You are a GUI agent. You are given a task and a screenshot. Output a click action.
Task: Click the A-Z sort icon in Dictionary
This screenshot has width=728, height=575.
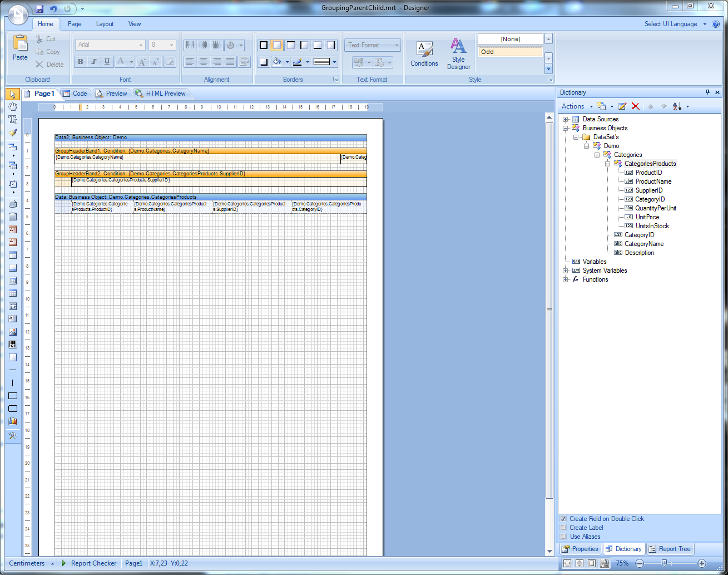pos(677,106)
